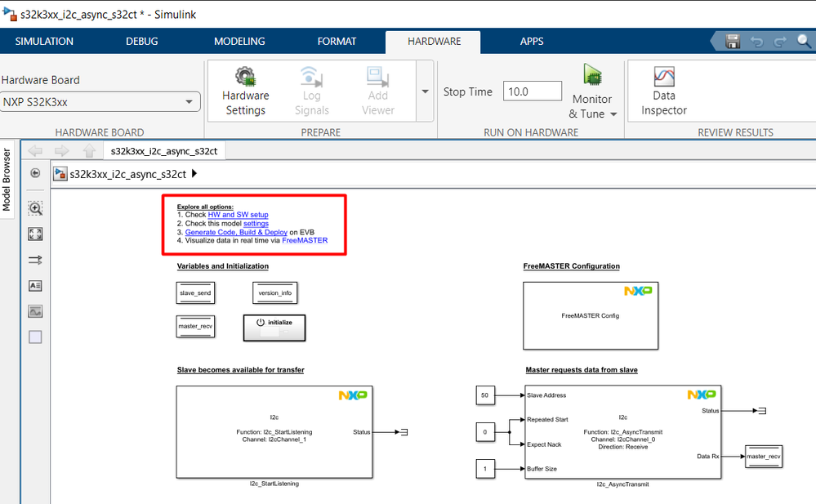Click 'Master requests data from slave' annotation
The height and width of the screenshot is (504, 816).
582,370
